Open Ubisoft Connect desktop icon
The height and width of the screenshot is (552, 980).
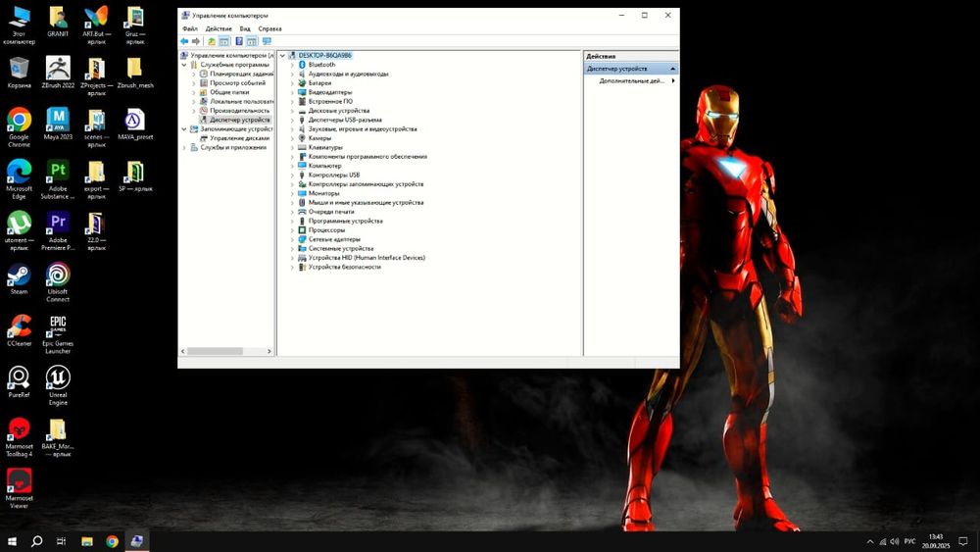pyautogui.click(x=58, y=282)
